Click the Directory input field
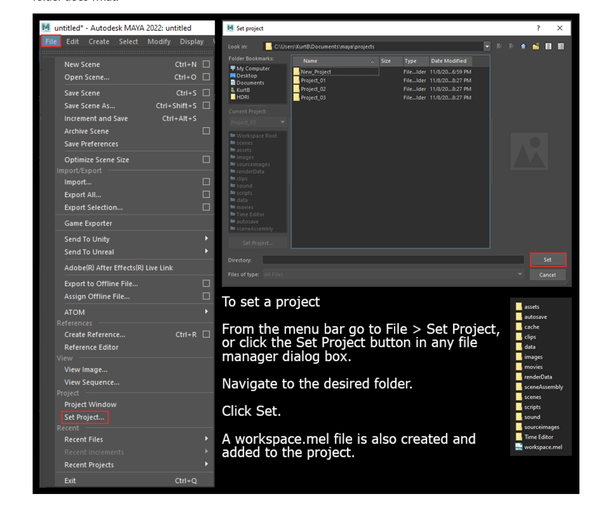 point(393,260)
